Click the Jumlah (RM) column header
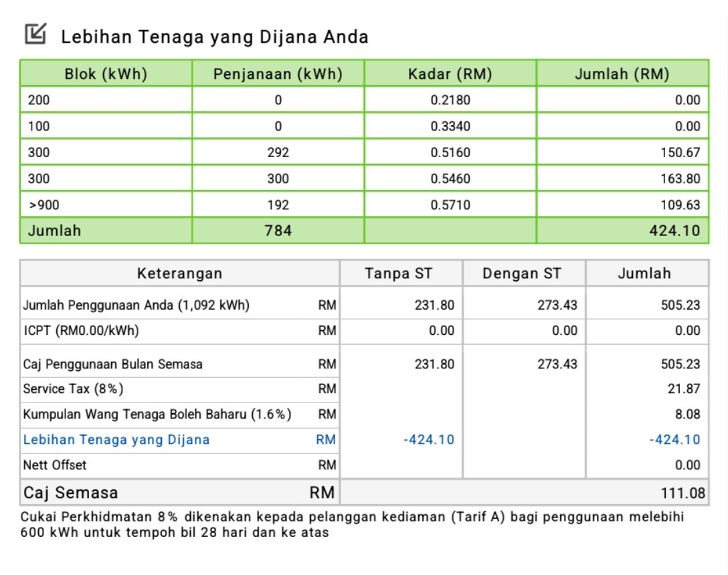728x575 pixels. pyautogui.click(x=622, y=74)
